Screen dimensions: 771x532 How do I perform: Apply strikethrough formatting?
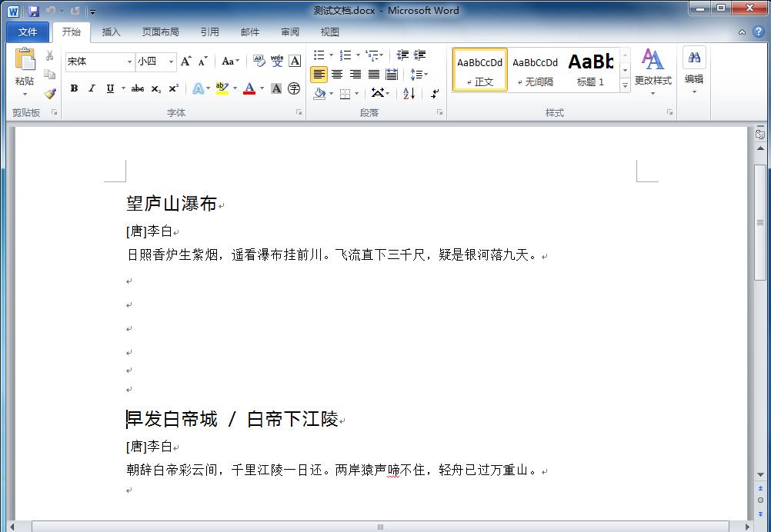[x=137, y=88]
